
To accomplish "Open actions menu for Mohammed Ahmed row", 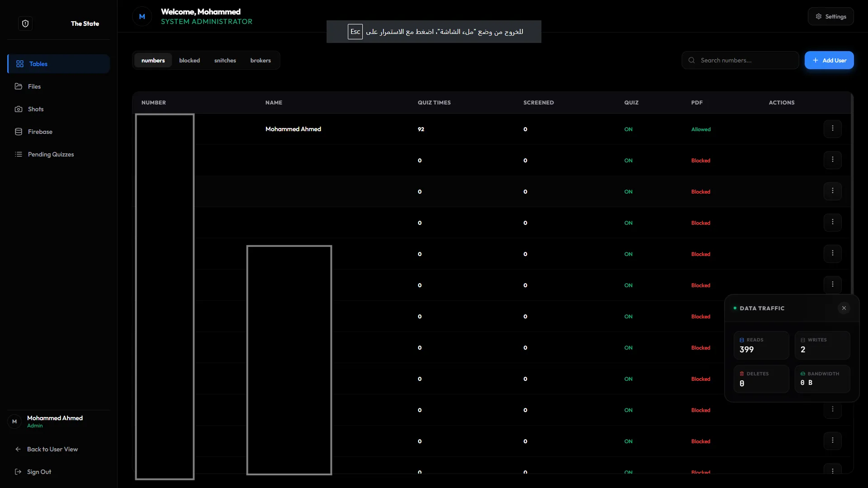I will 832,129.
